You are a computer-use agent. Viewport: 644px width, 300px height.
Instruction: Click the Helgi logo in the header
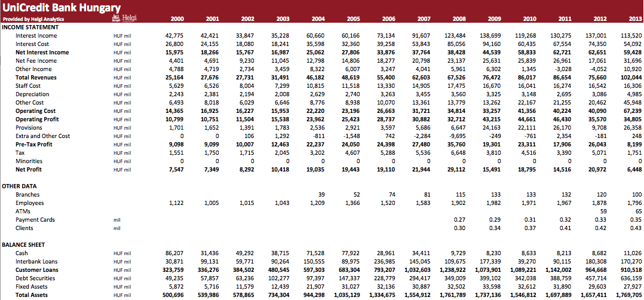pyautogui.click(x=124, y=19)
